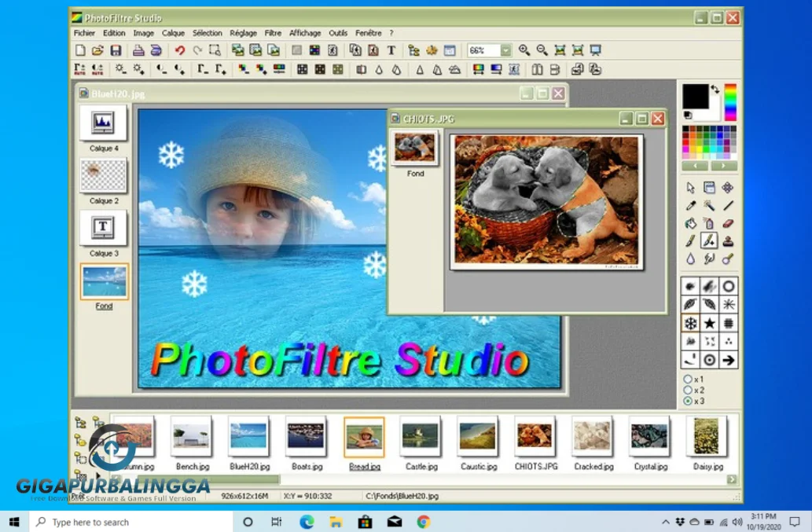Click the Windows Start button
Image resolution: width=812 pixels, height=532 pixels.
pyautogui.click(x=14, y=522)
